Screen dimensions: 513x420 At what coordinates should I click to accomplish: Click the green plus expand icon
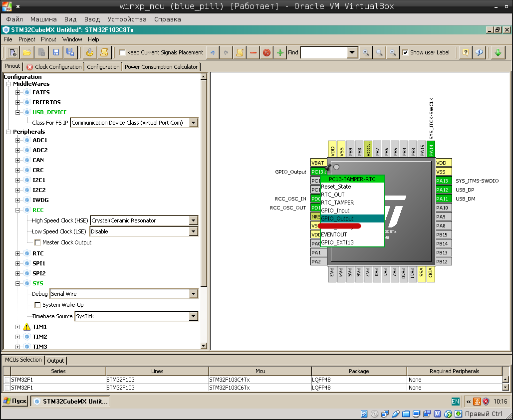click(280, 52)
